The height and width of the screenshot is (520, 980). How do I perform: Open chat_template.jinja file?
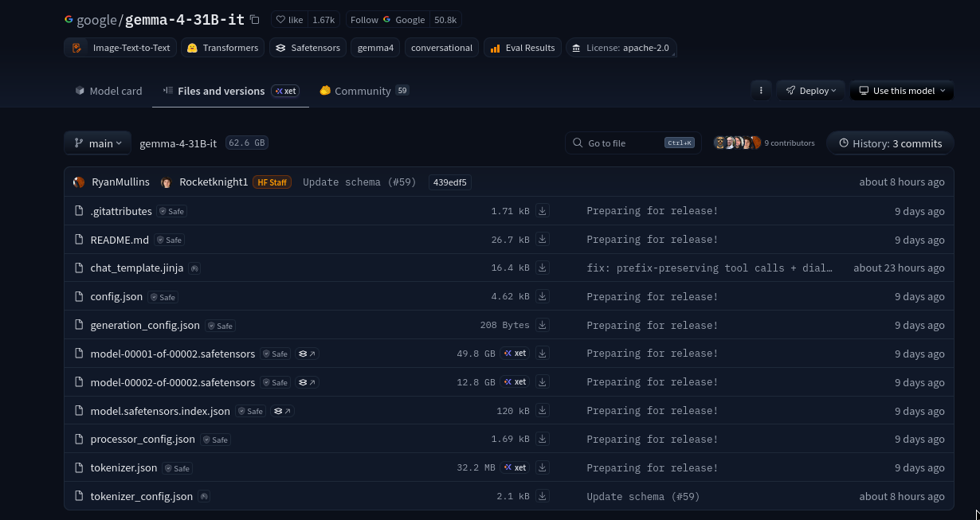click(137, 268)
